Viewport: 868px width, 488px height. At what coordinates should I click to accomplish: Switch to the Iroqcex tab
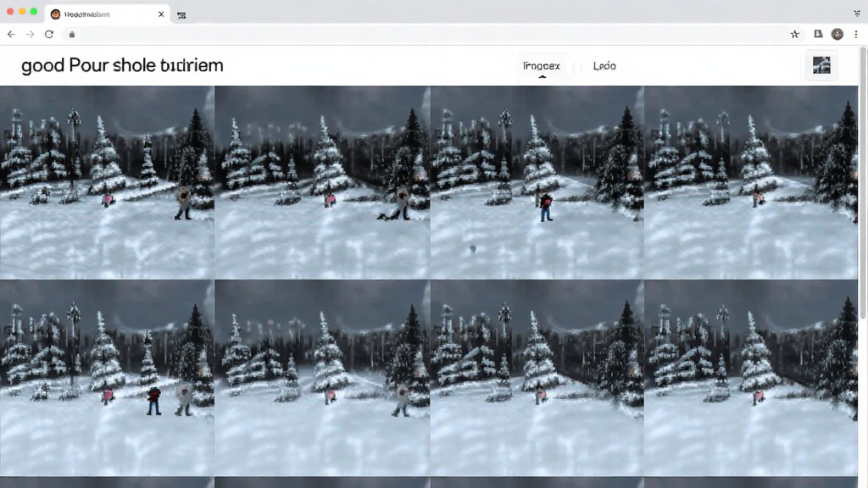542,66
